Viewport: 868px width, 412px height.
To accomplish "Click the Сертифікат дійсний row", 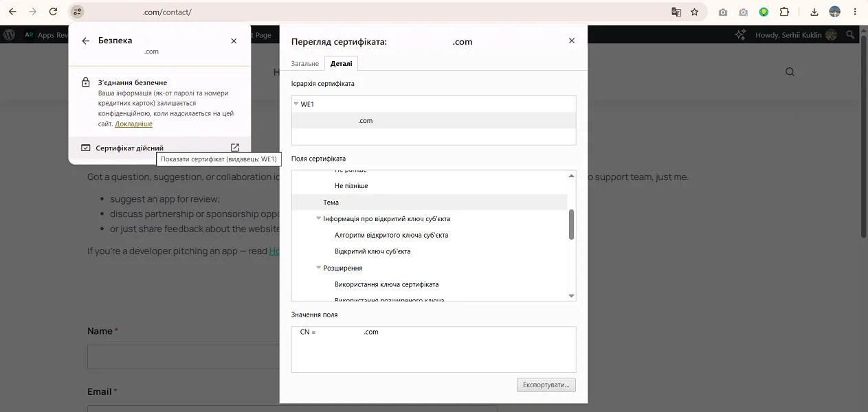I will [159, 148].
